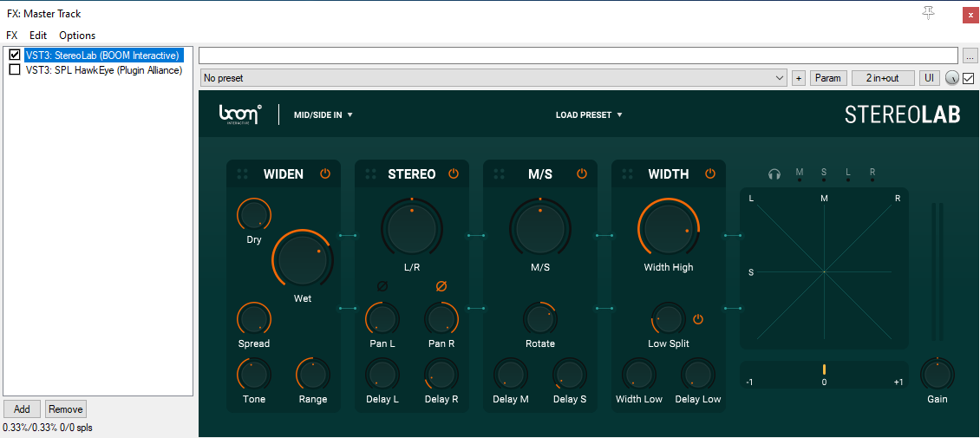Open the No preset combo box
This screenshot has height=438, width=980.
point(494,78)
